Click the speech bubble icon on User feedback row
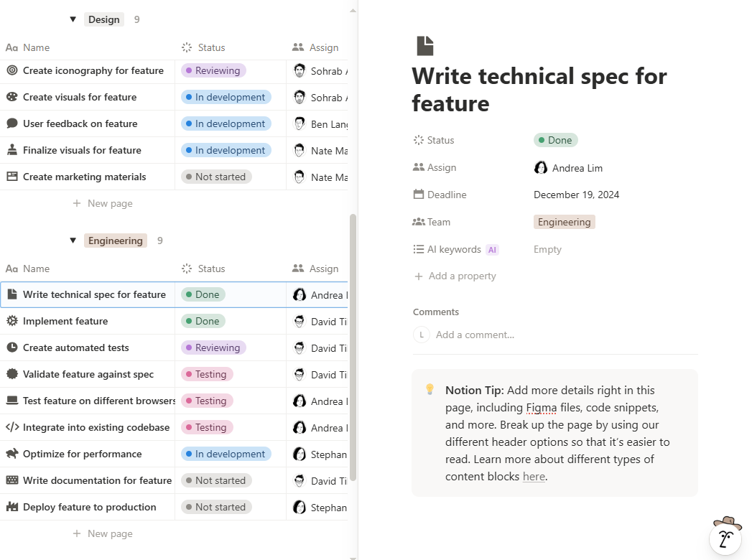752x560 pixels. tap(11, 123)
